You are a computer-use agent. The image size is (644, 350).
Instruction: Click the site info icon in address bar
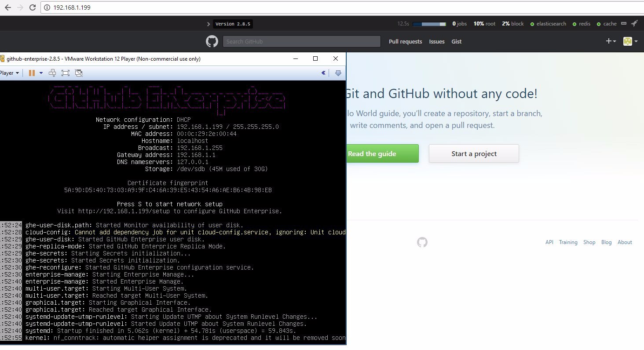coord(48,7)
